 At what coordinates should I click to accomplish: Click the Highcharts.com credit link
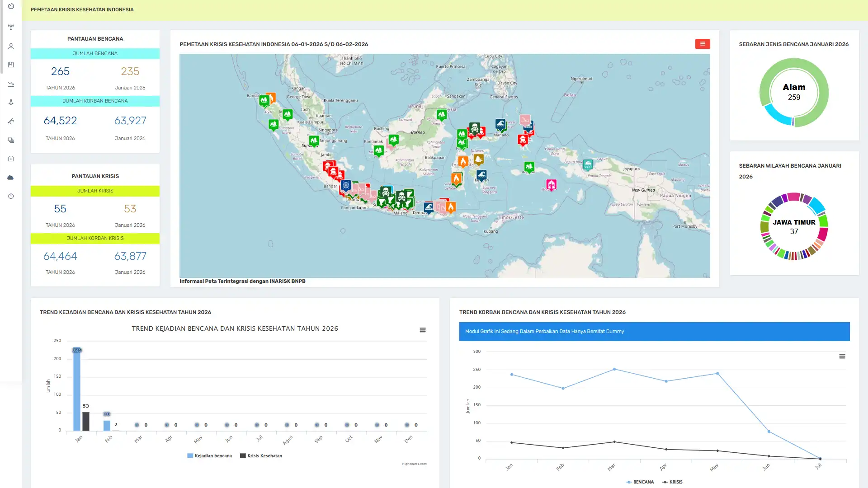pos(414,464)
